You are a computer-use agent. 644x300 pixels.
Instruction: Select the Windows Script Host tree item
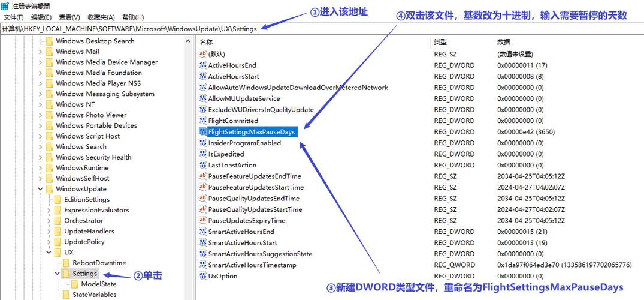88,136
